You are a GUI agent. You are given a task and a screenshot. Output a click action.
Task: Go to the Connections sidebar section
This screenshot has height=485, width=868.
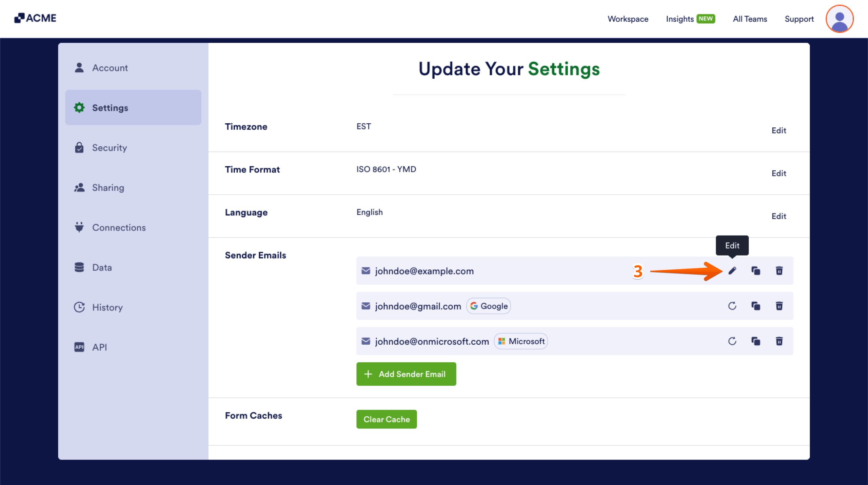(119, 227)
